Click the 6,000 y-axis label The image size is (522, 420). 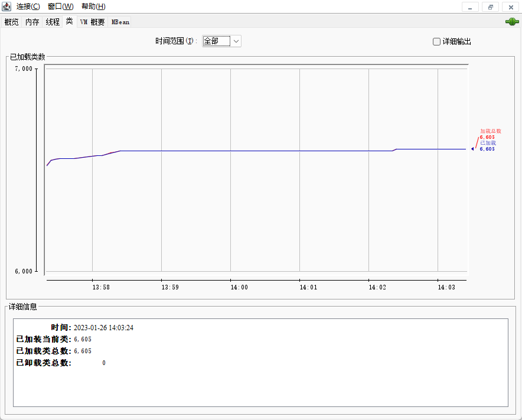tap(24, 271)
